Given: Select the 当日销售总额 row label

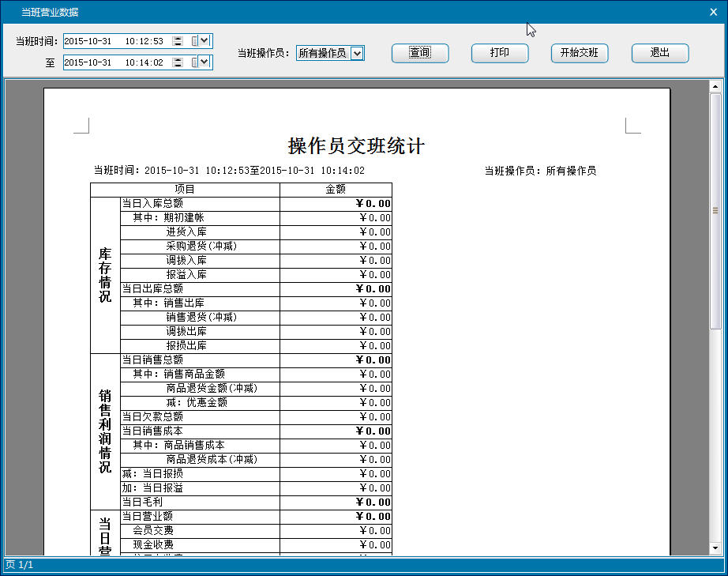Looking at the screenshot, I should click(152, 360).
